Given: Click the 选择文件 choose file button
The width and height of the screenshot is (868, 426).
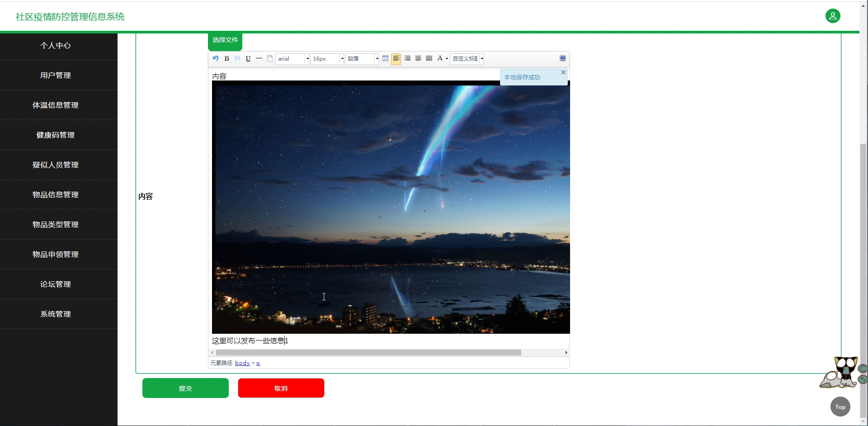Looking at the screenshot, I should pyautogui.click(x=225, y=41).
